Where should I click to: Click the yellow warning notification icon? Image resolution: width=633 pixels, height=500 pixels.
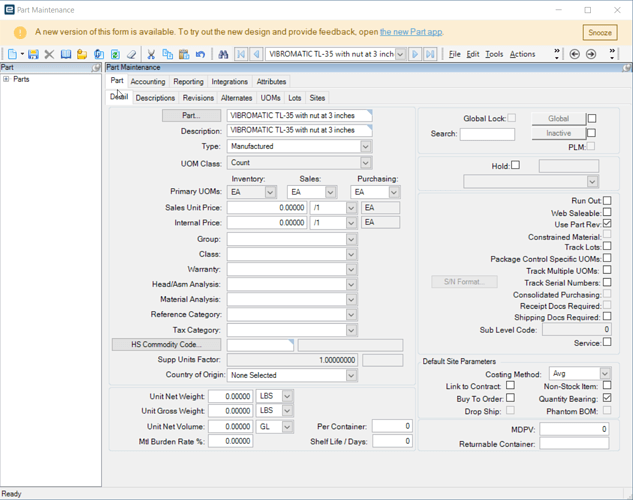pyautogui.click(x=20, y=32)
